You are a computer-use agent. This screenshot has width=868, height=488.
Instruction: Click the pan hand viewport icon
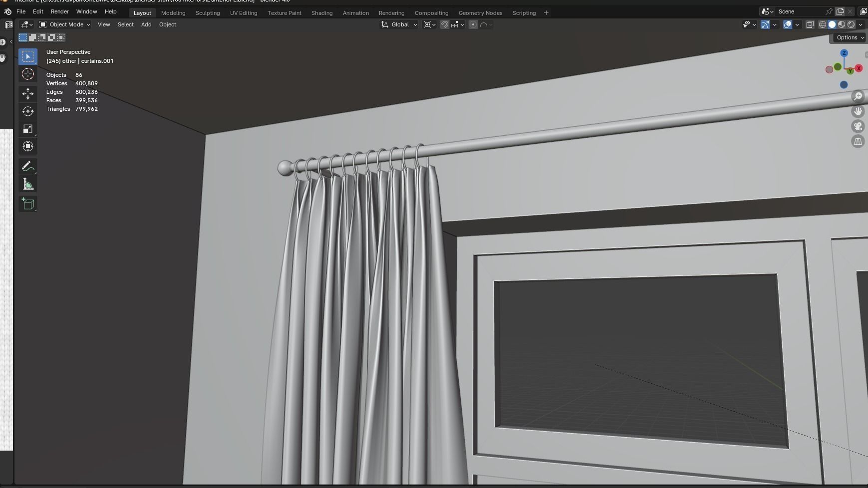pos(858,111)
